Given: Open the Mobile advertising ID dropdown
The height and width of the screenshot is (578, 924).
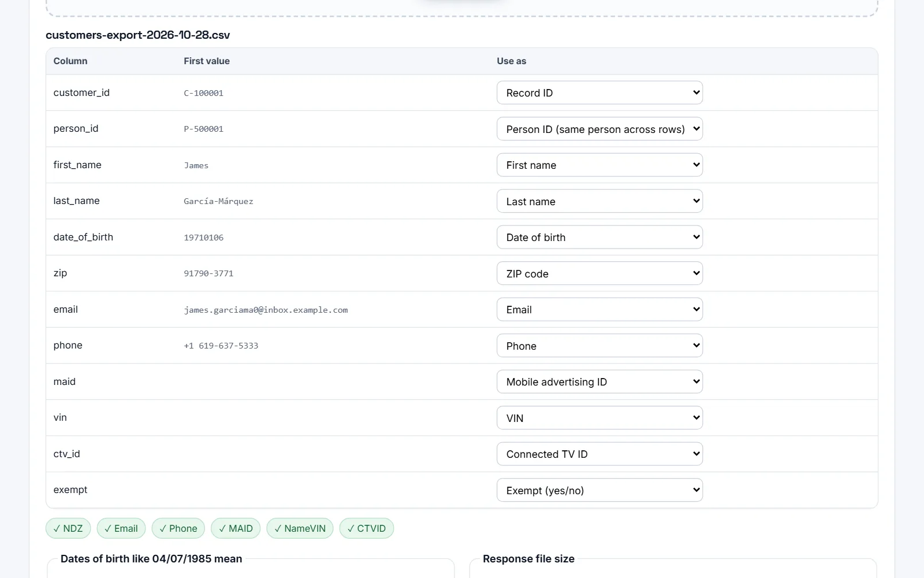Looking at the screenshot, I should (599, 381).
